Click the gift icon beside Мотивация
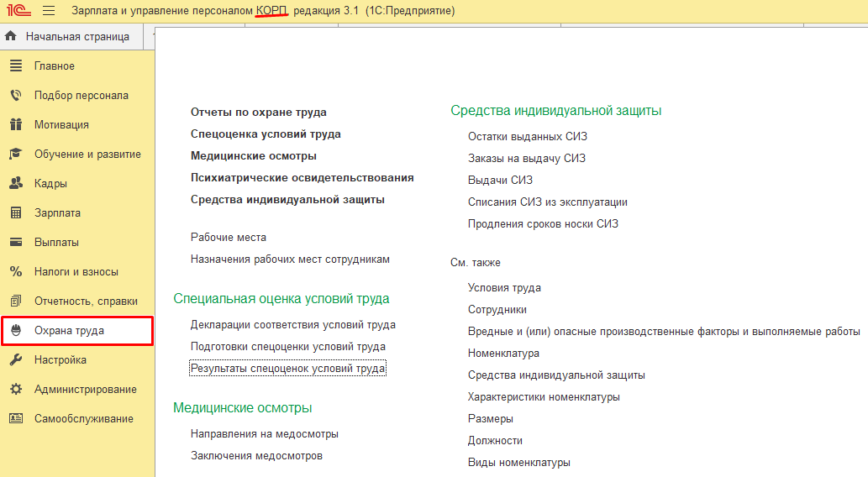This screenshot has width=868, height=477. 15,125
